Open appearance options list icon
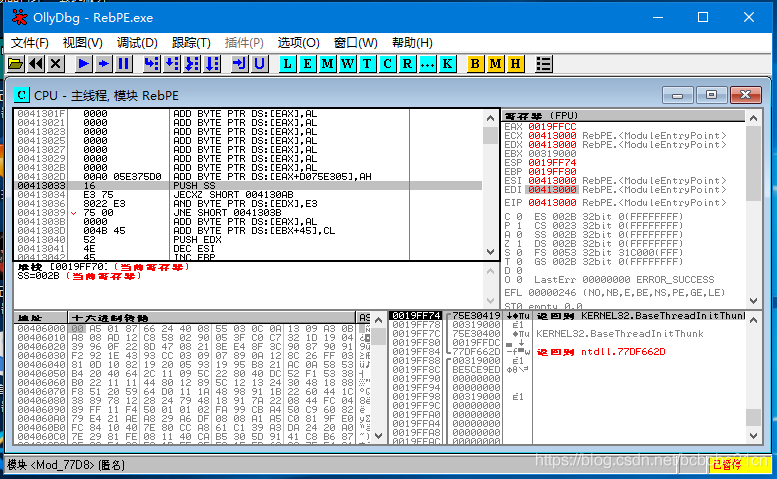Viewport: 777px width, 479px height. [544, 63]
